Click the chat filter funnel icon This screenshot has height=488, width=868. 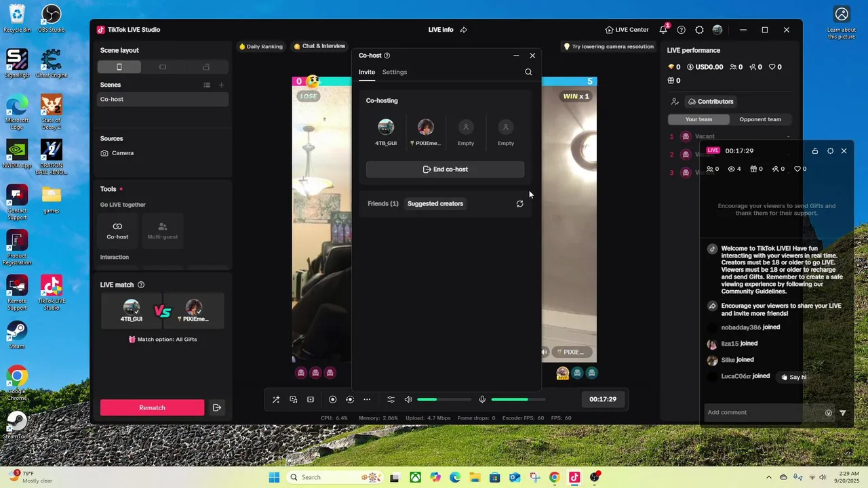843,413
